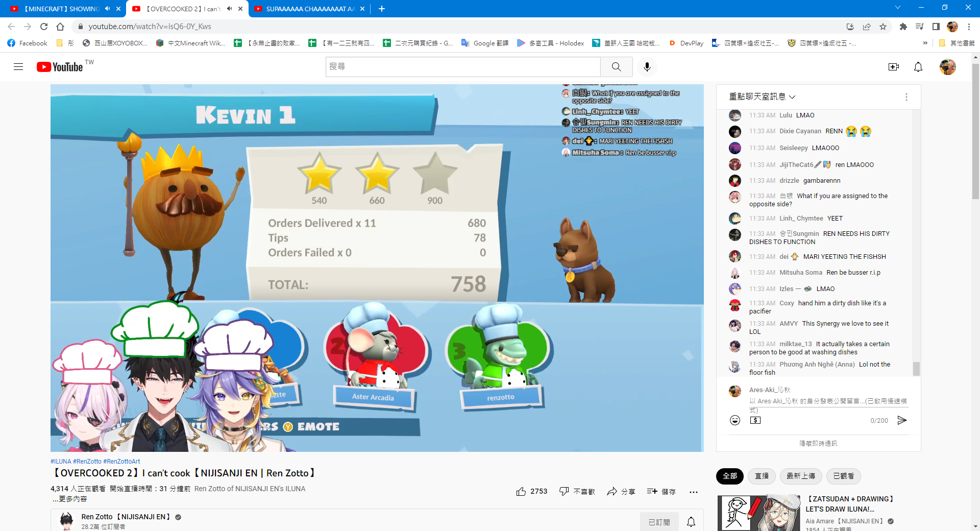Focus the YouTube search field
Image resolution: width=980 pixels, height=531 pixels.
pyautogui.click(x=462, y=67)
